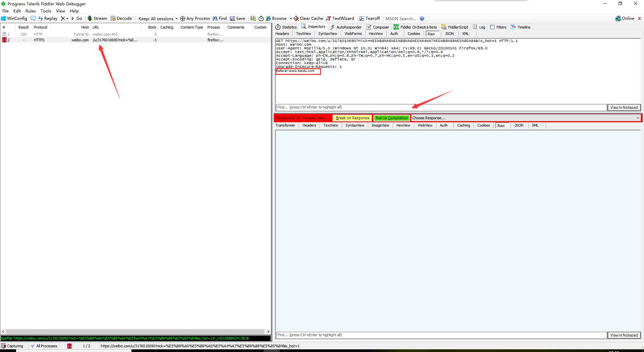Screen dimensions: 644x352
Task: Open the blue help icon
Action: point(422,18)
